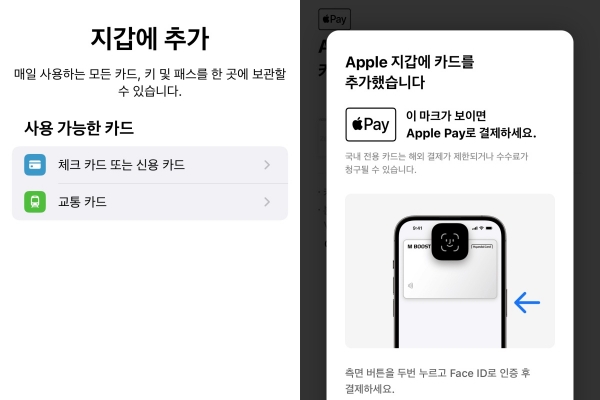Click the blue credit card icon

[35, 165]
